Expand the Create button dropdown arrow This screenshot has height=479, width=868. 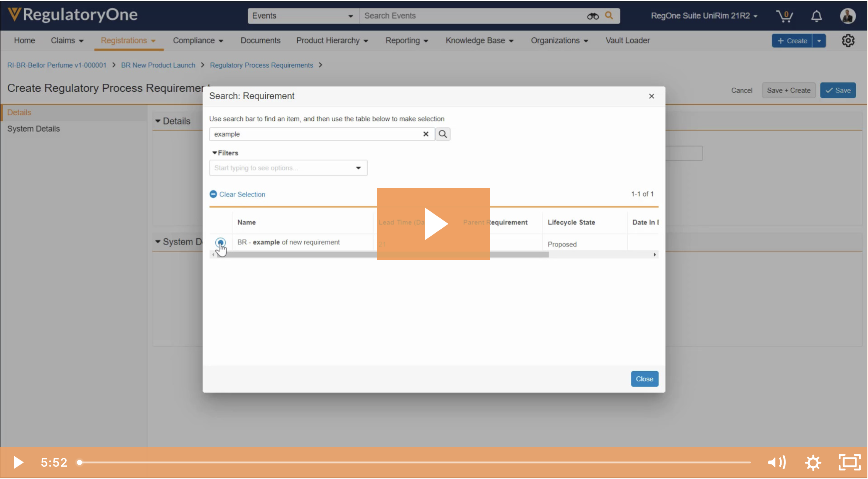[x=819, y=40]
